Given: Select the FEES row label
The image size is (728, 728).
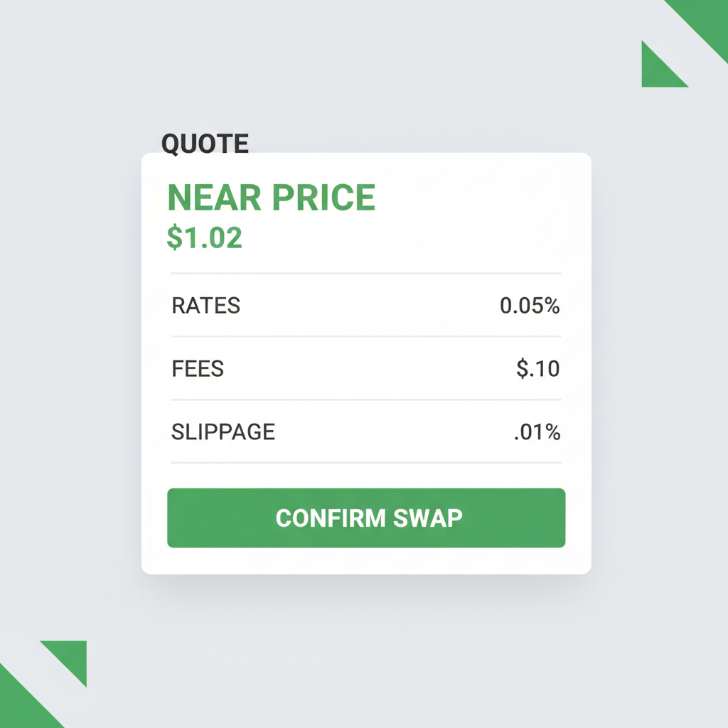Looking at the screenshot, I should 197,368.
